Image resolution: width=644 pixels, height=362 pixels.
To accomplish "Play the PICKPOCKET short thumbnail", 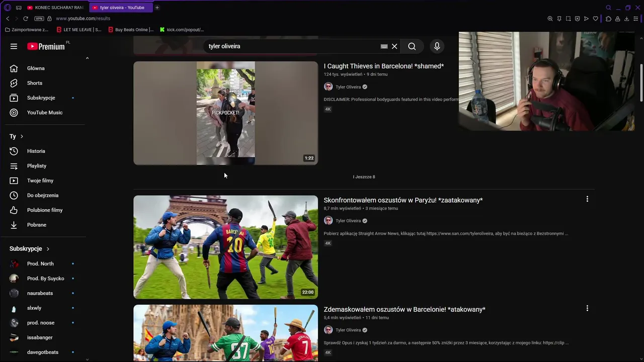I will point(225,113).
